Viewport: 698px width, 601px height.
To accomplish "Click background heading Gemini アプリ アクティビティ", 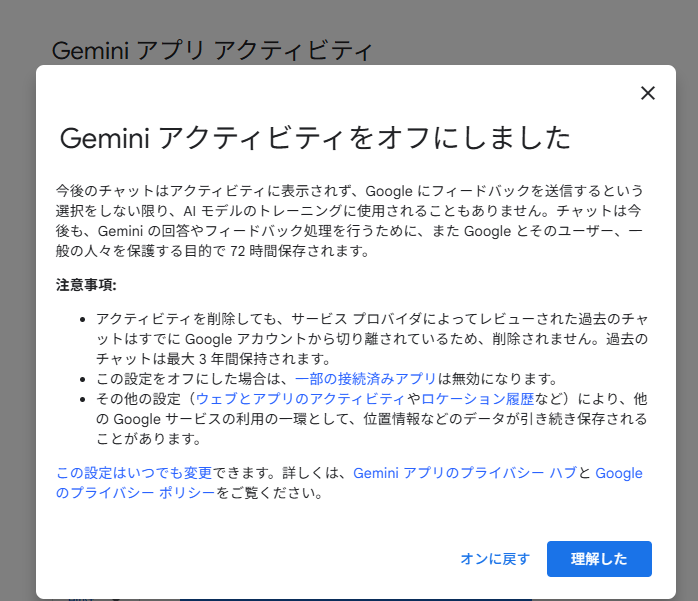I will [x=211, y=50].
